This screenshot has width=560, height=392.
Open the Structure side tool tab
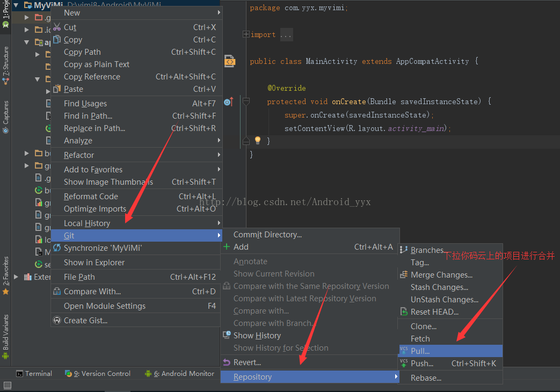(x=5, y=66)
